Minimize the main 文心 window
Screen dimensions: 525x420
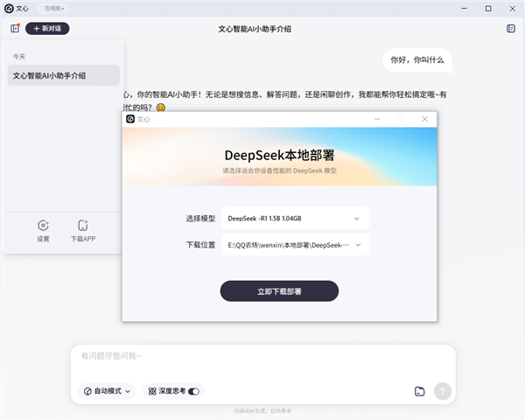pos(464,9)
